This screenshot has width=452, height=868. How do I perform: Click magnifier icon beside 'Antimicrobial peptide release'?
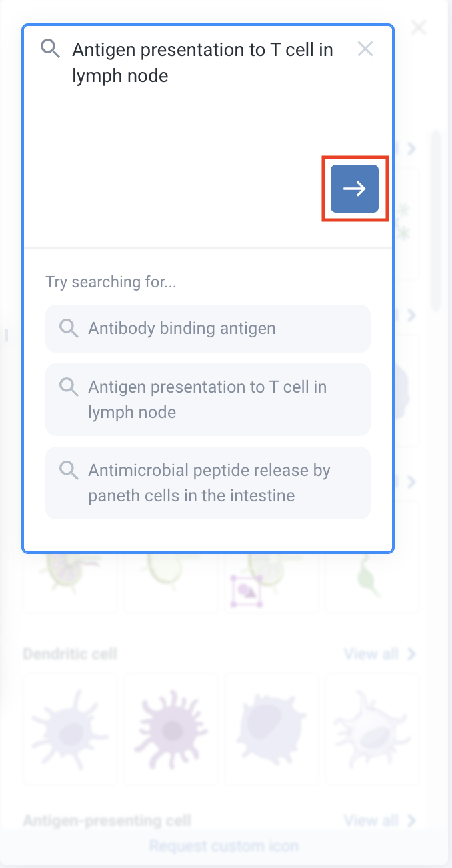(x=69, y=469)
